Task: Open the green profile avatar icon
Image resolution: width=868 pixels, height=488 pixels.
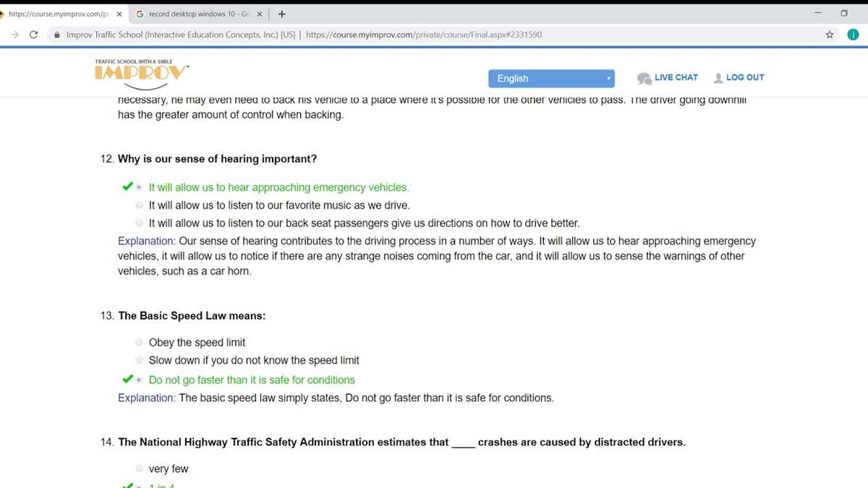Action: point(854,34)
